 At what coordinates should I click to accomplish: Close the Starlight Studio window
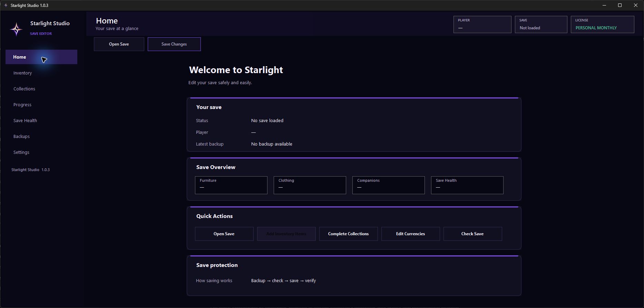[636, 5]
